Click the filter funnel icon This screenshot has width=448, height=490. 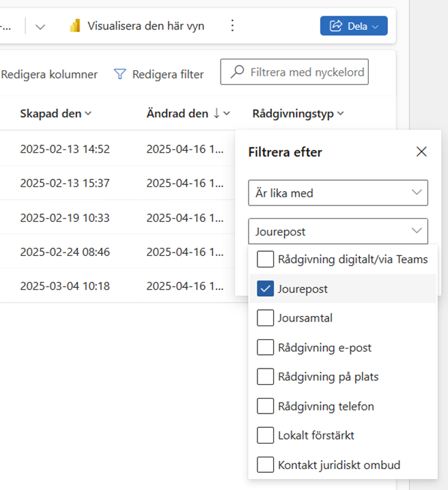point(120,74)
